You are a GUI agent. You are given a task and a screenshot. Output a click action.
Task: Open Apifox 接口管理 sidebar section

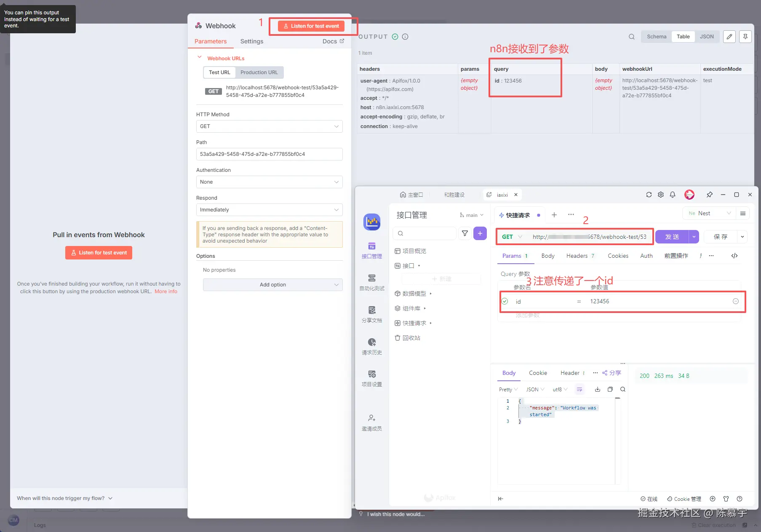coord(372,251)
